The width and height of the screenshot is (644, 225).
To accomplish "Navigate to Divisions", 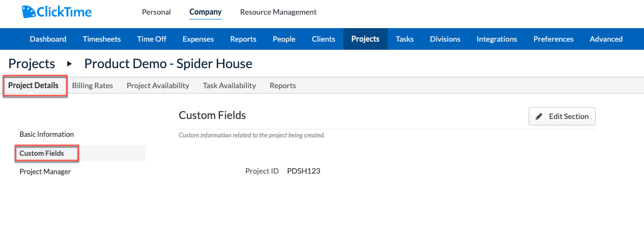I will 445,39.
